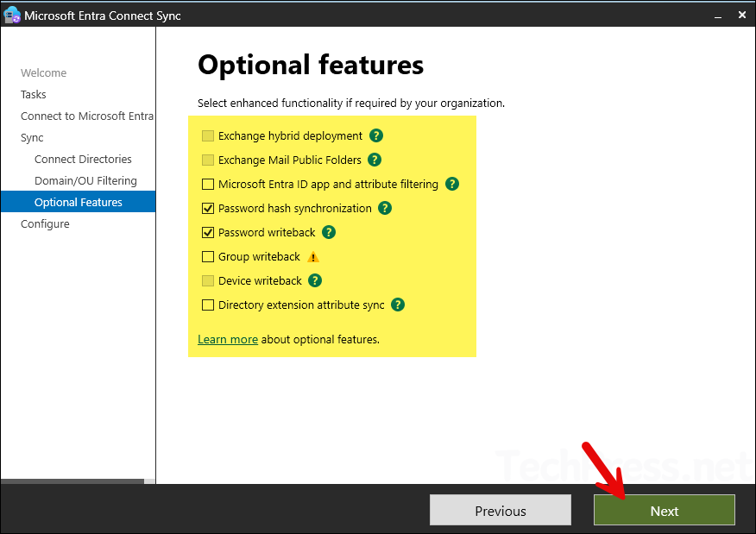View help icon for Password writeback

(x=329, y=232)
